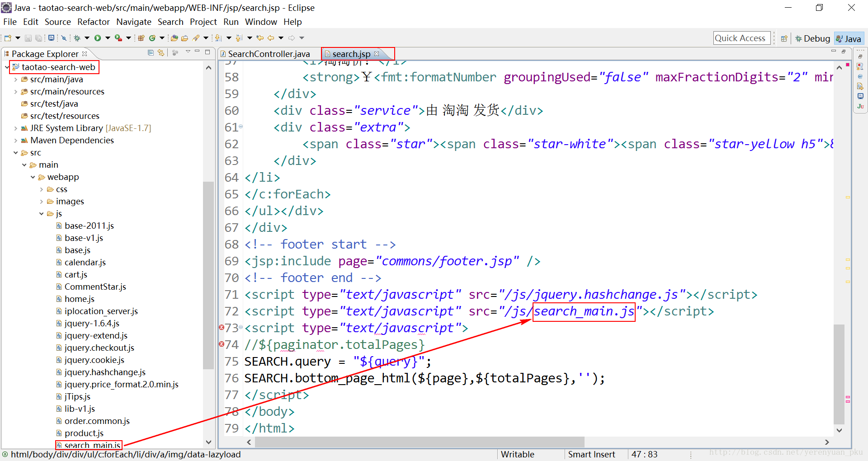Viewport: 868px width, 461px height.
Task: Select jquery.cookie.js in the tree
Action: (x=94, y=360)
